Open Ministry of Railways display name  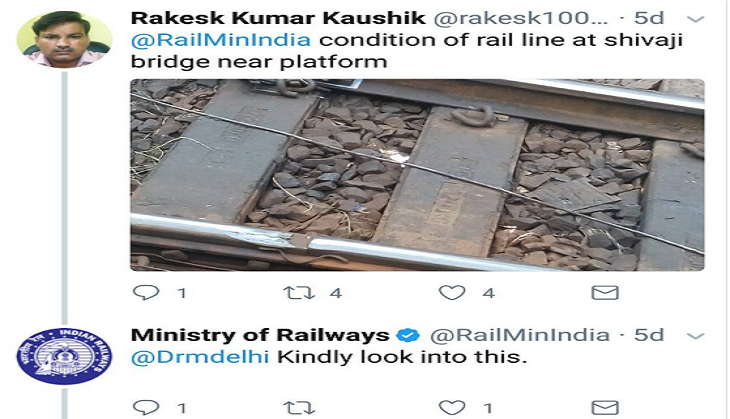(260, 335)
